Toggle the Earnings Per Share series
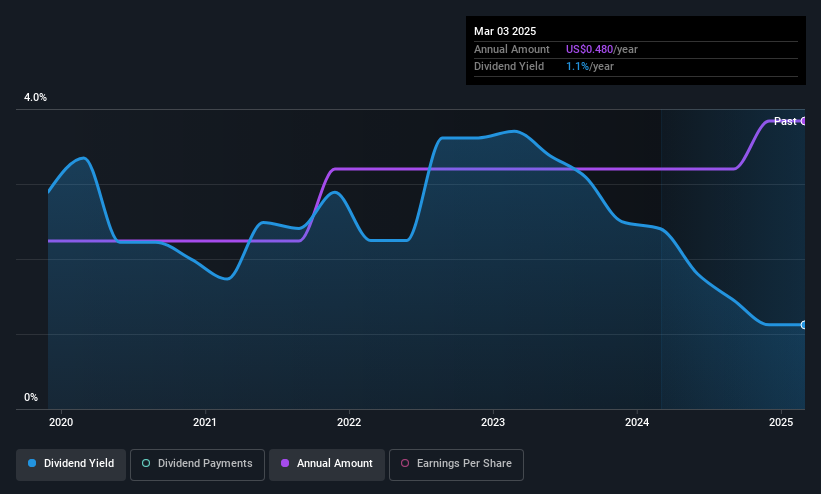Viewport: 821px width, 494px height. [456, 465]
